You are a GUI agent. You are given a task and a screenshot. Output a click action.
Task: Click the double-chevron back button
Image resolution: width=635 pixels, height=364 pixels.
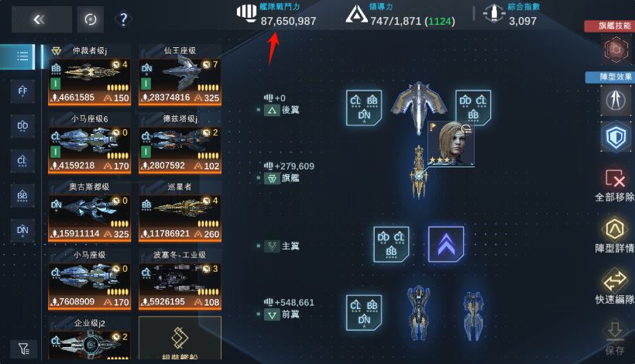[x=42, y=19]
